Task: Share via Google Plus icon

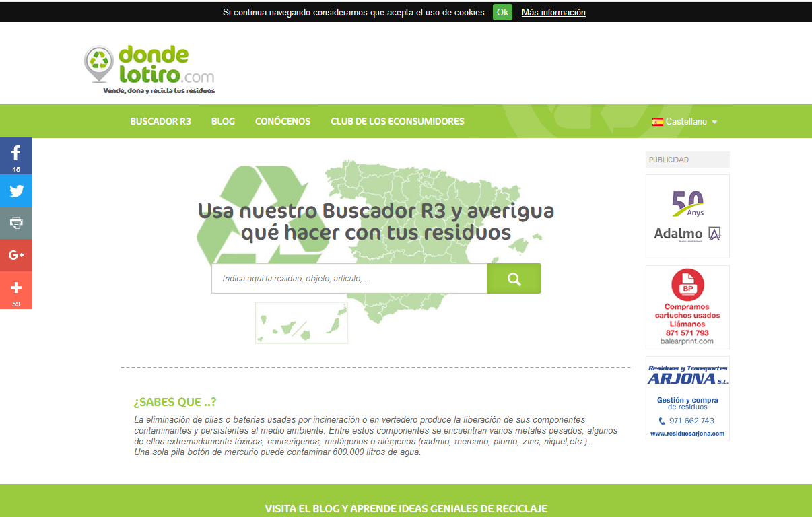Action: [x=16, y=255]
